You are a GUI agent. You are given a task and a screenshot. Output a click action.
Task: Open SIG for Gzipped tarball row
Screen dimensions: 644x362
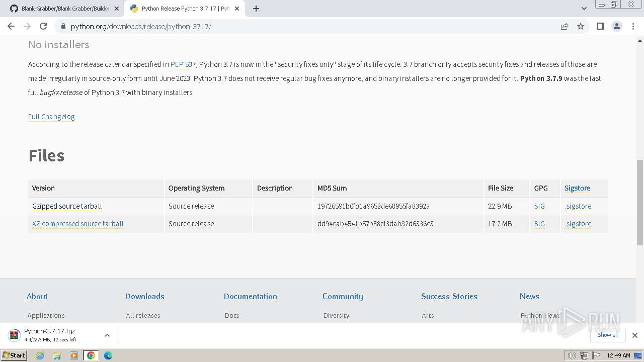pos(539,206)
